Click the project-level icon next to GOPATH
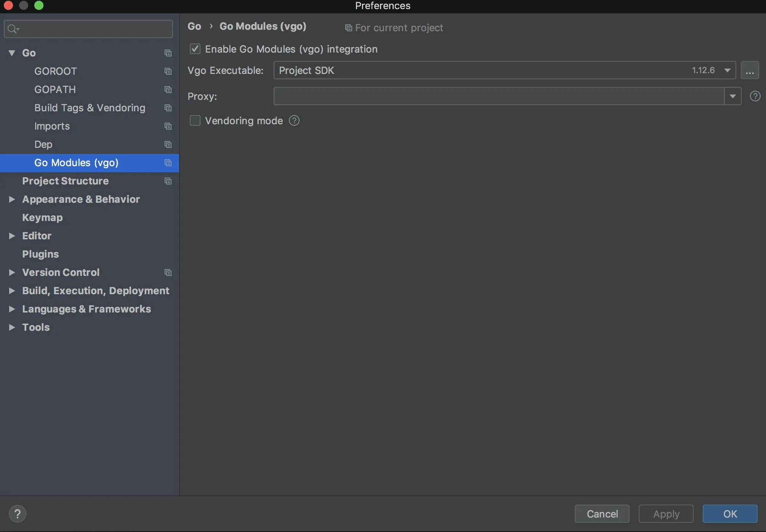The height and width of the screenshot is (532, 766). coord(168,90)
